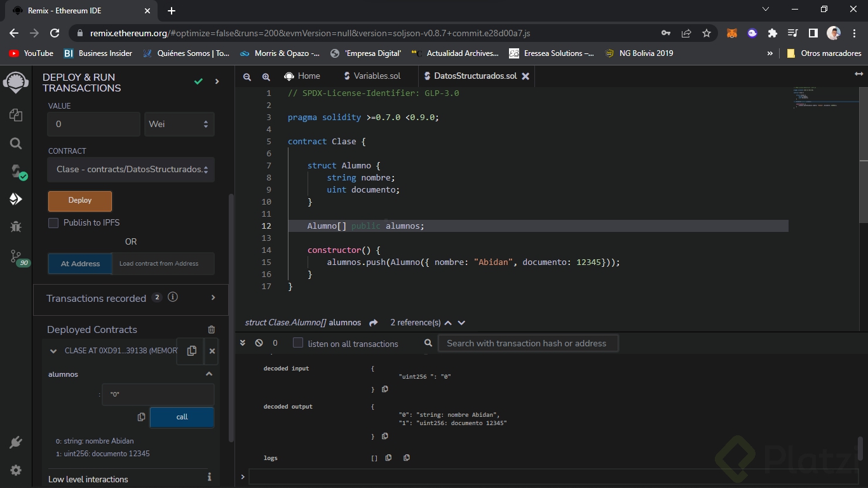Focus the transaction hash search field
Image resolution: width=868 pixels, height=488 pixels.
(x=527, y=343)
